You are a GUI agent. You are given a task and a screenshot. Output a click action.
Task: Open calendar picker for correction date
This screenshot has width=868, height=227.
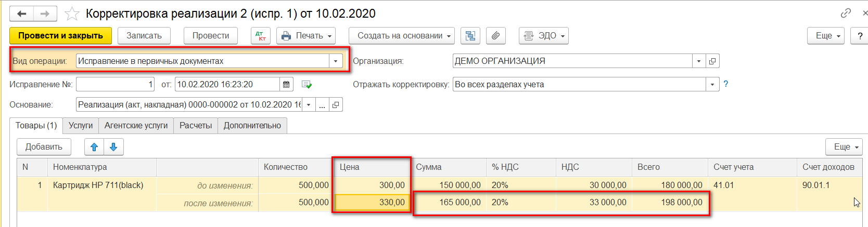(286, 84)
